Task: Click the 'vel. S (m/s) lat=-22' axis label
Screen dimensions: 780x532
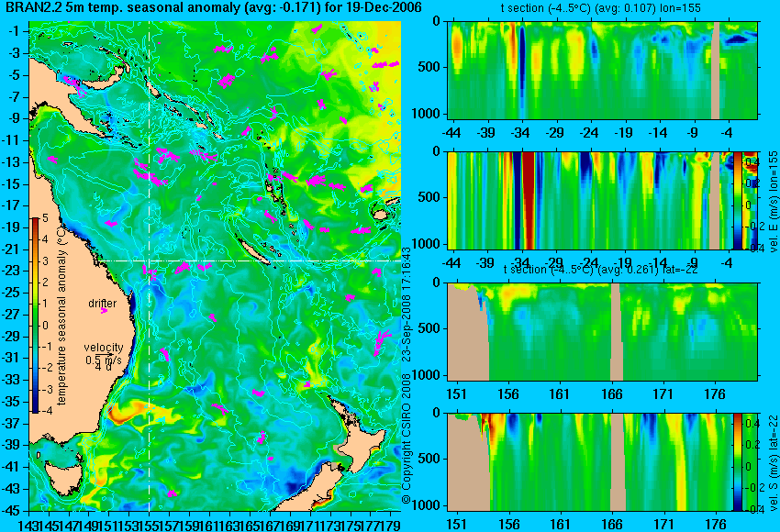Action: [x=773, y=463]
